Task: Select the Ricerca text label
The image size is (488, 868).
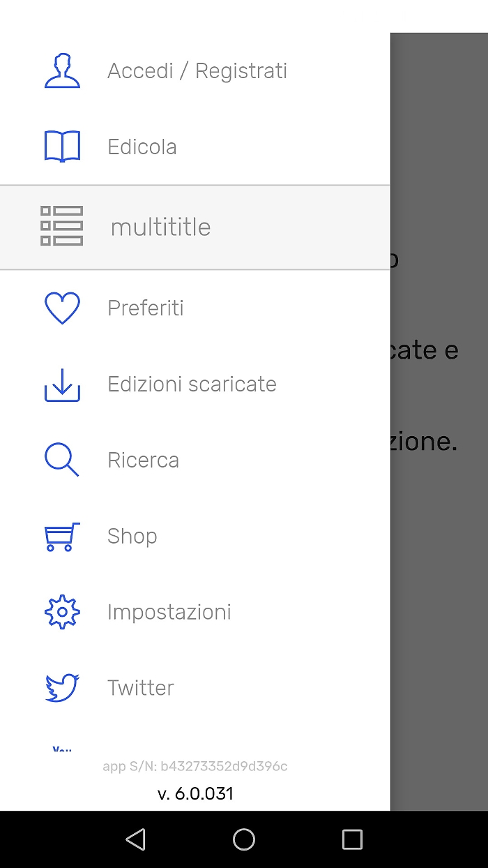Action: [143, 461]
